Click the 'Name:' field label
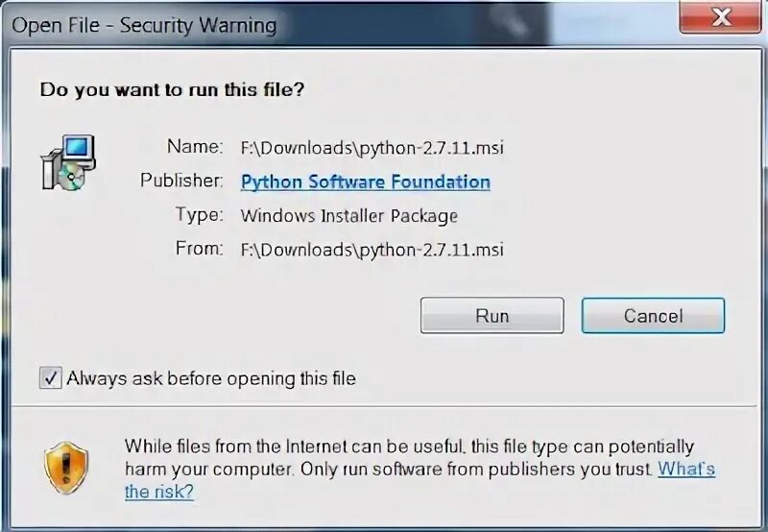 [195, 147]
